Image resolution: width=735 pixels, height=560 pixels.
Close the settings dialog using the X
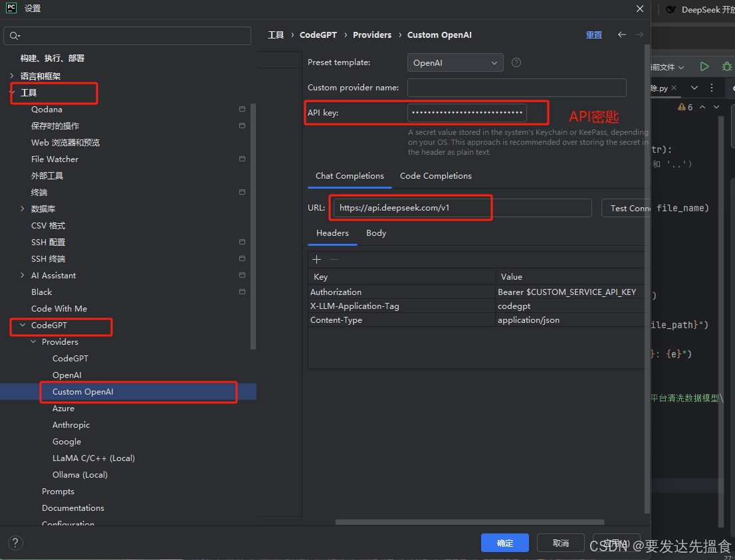pyautogui.click(x=639, y=9)
